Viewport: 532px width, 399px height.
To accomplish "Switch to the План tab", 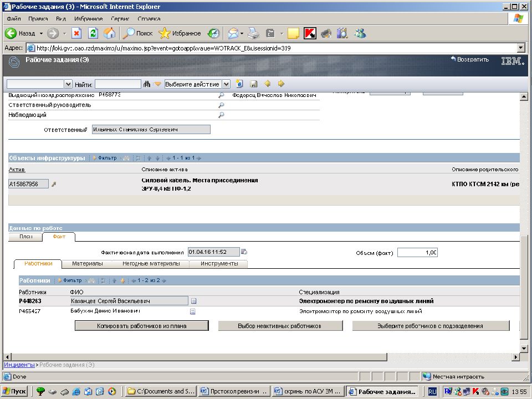I will (x=26, y=237).
